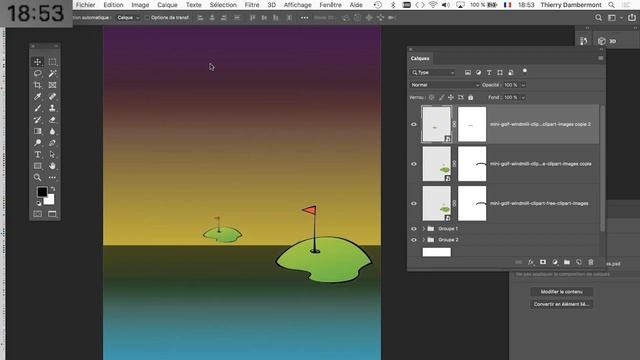The height and width of the screenshot is (360, 640).
Task: Select the Lasso tool
Action: (x=38, y=73)
